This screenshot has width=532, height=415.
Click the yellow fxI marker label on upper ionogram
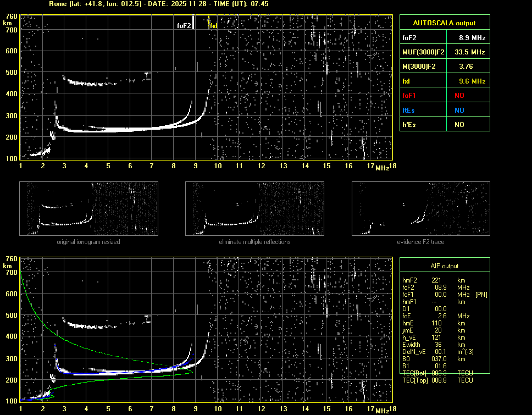tap(214, 25)
